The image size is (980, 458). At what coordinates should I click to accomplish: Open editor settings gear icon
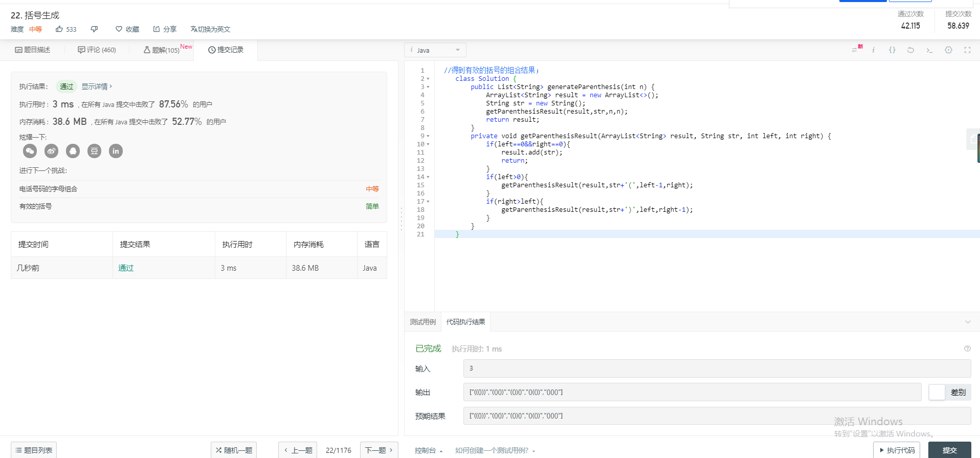pyautogui.click(x=948, y=50)
